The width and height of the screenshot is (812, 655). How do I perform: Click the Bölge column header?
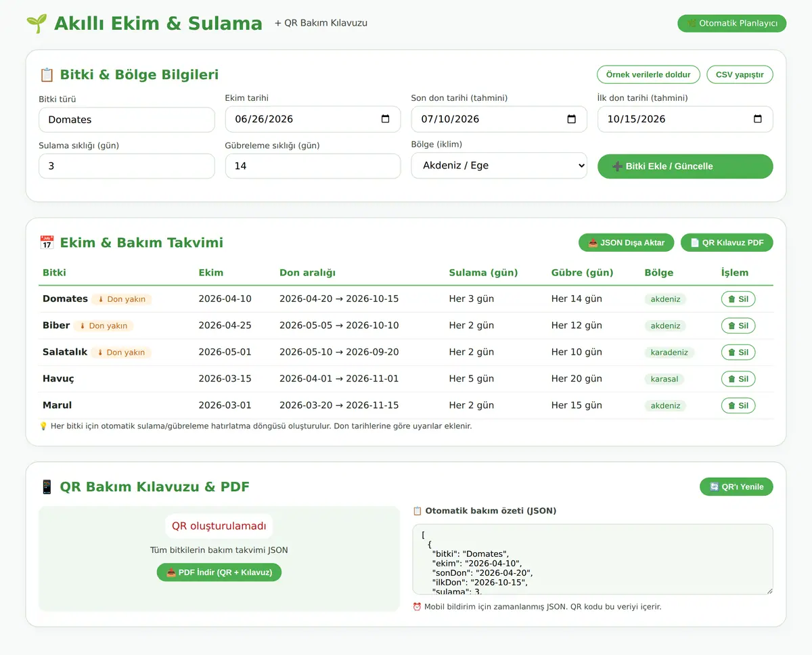(x=659, y=273)
